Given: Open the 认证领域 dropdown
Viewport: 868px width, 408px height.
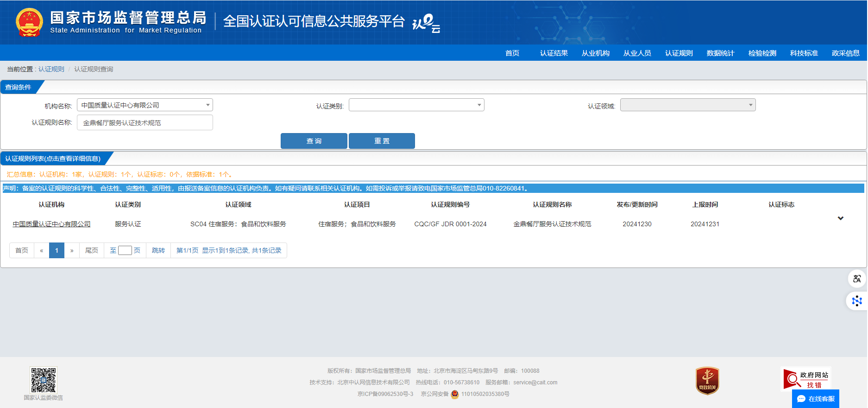Looking at the screenshot, I should (x=688, y=105).
